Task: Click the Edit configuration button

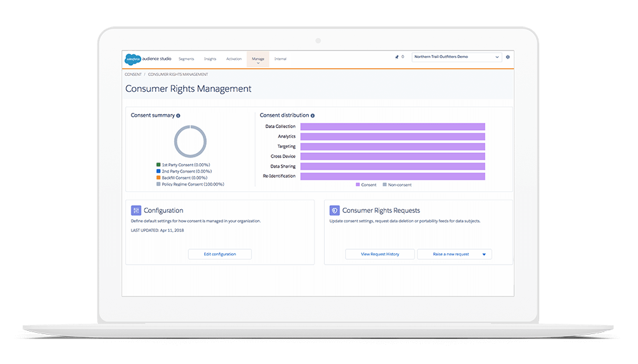Action: [219, 254]
